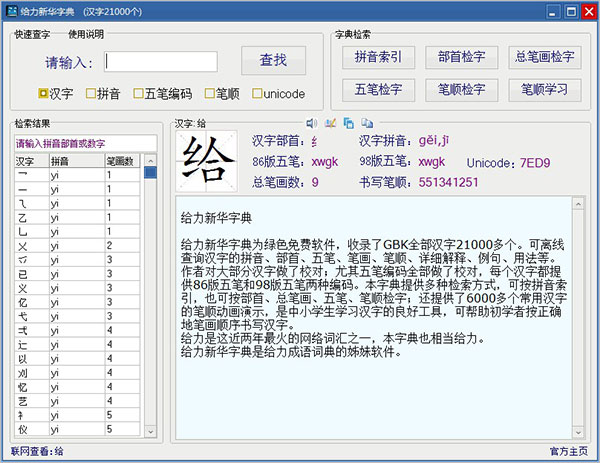Screen dimensions: 600x463
Task: Click results list scroll-down arrow
Action: point(150,431)
